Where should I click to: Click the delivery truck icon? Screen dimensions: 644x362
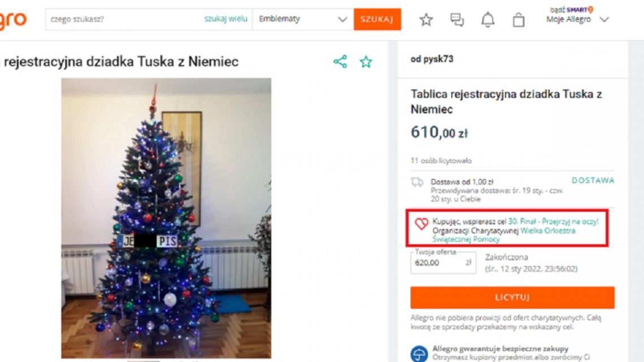click(417, 182)
